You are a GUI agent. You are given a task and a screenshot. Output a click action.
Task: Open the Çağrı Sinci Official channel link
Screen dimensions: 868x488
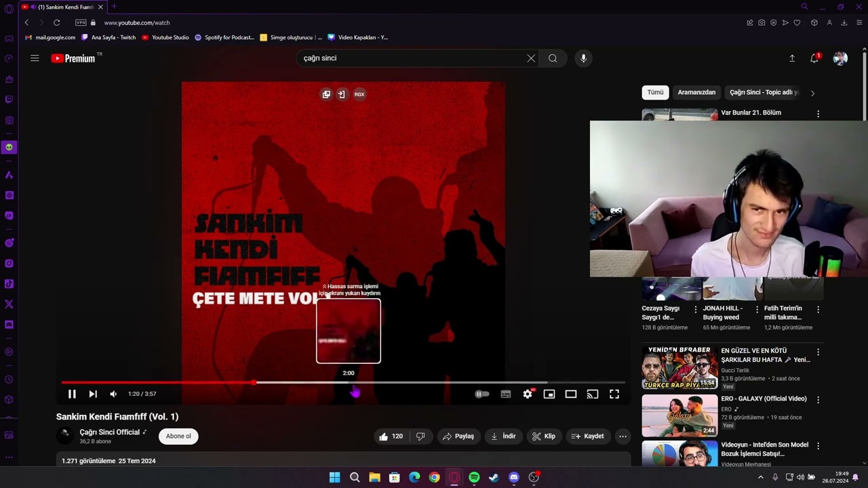(x=110, y=432)
